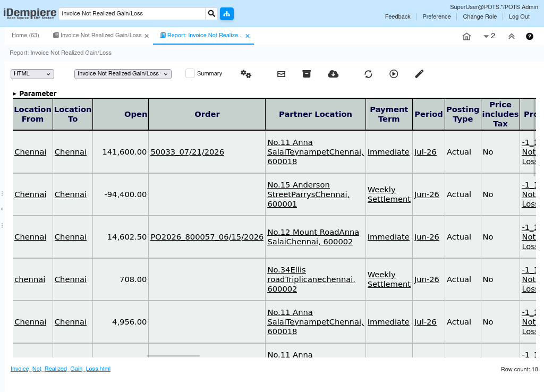
Task: Open report wizard pencil icon
Action: tap(419, 74)
